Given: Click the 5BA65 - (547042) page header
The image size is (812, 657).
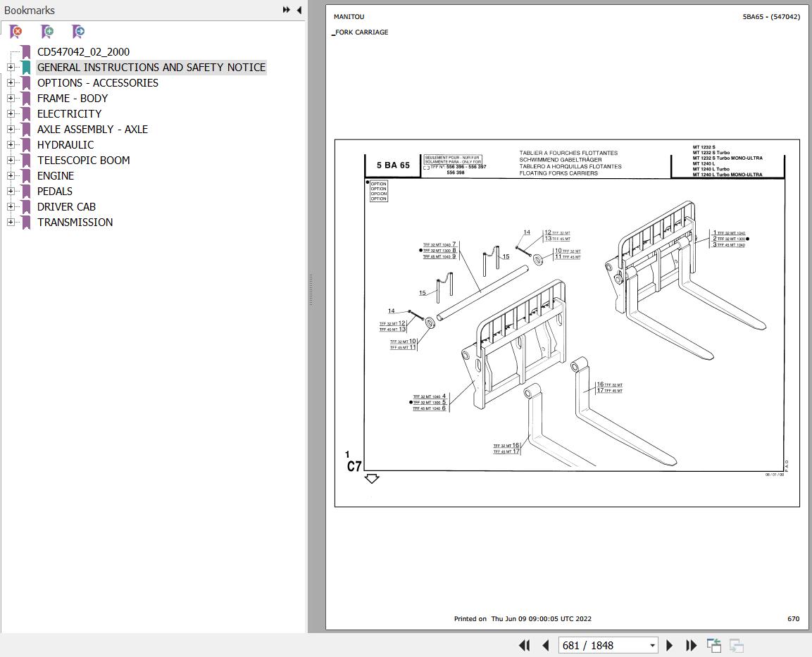Looking at the screenshot, I should point(771,17).
